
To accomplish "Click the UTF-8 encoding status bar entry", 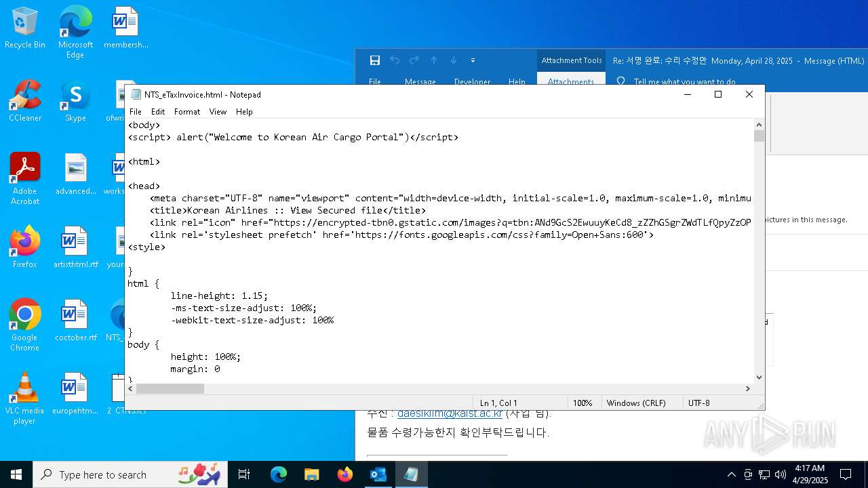I will coord(699,403).
